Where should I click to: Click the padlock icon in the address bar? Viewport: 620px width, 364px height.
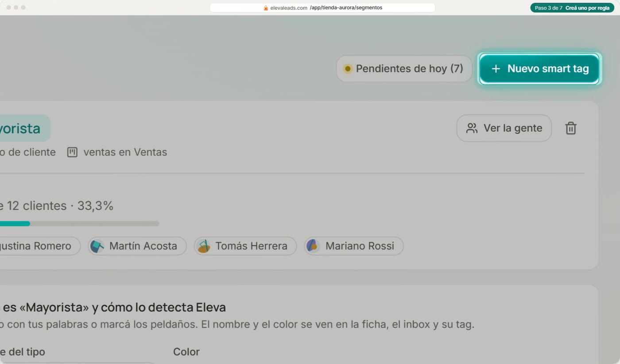coord(266,8)
